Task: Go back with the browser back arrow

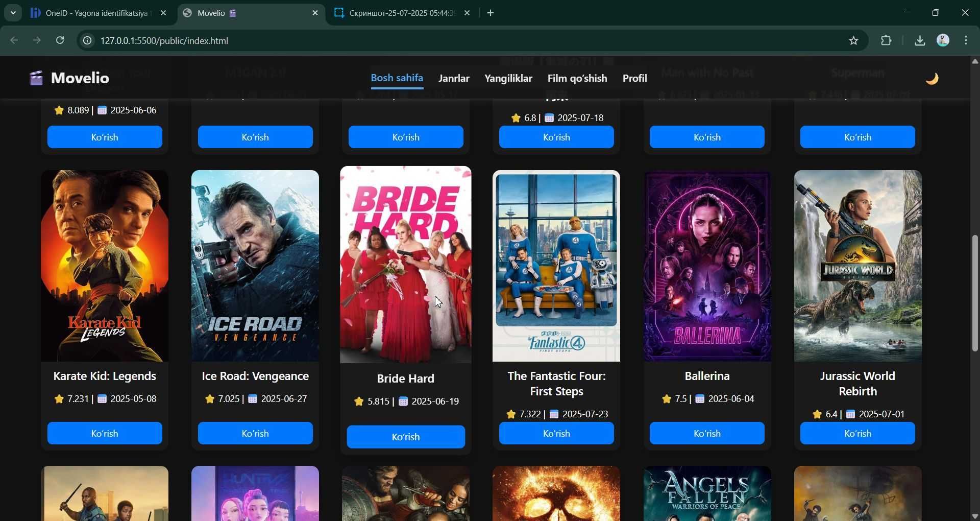Action: tap(14, 40)
